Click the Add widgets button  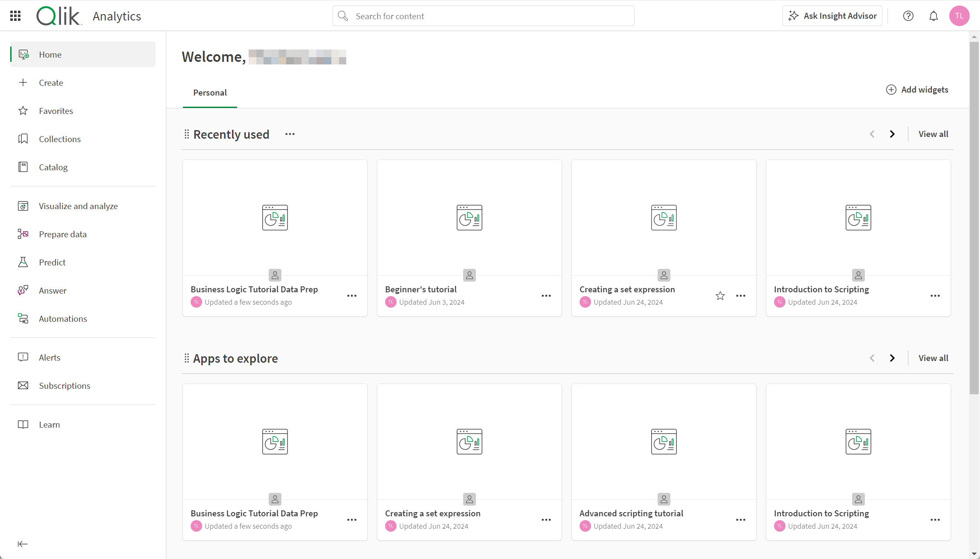[917, 90]
